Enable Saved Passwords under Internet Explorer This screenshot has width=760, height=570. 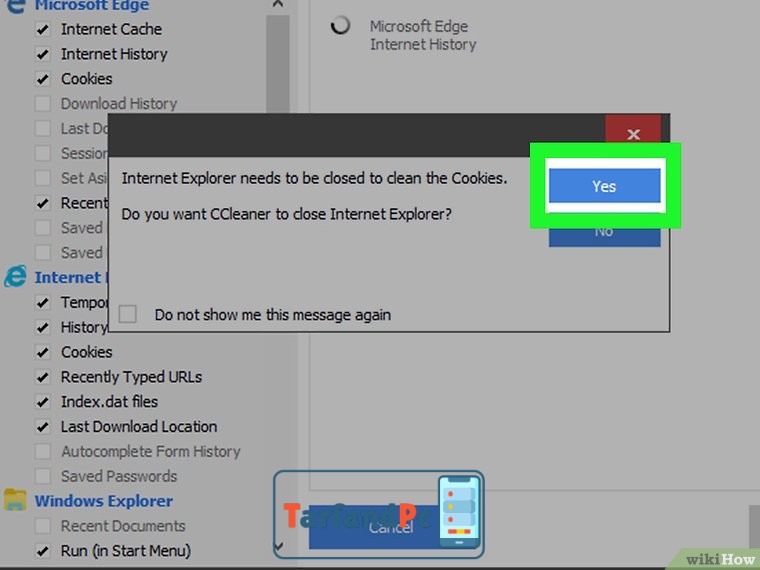pyautogui.click(x=43, y=476)
